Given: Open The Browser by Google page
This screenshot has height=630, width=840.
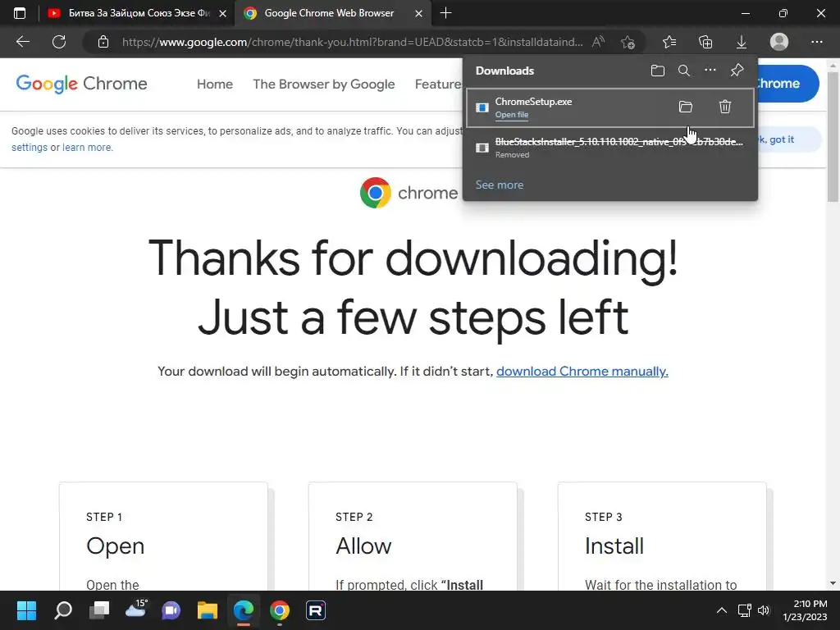Looking at the screenshot, I should point(323,84).
